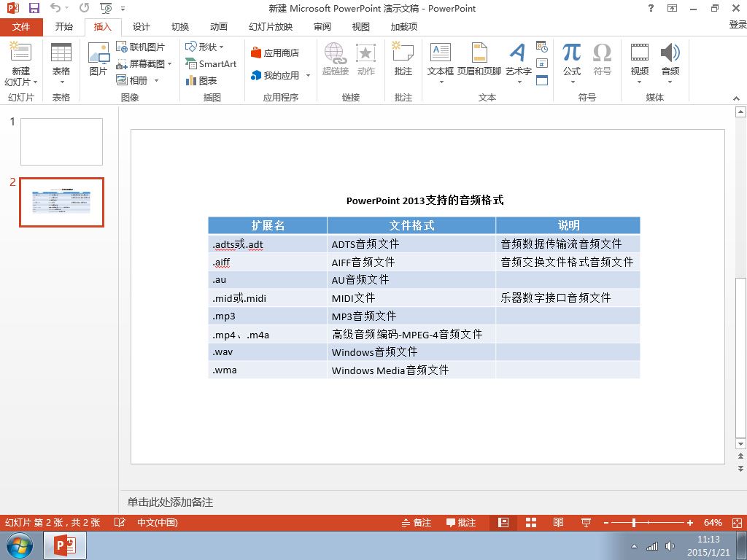Switch to reading view
The image size is (747, 560).
[558, 522]
